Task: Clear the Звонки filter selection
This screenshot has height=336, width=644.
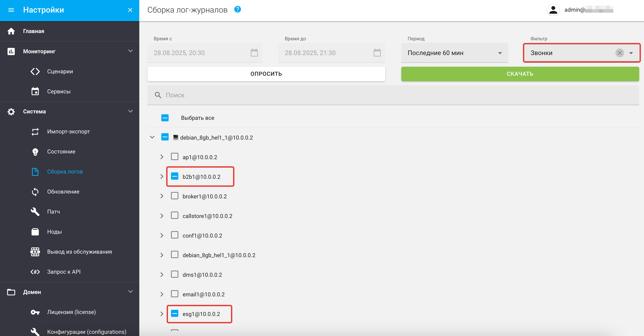Action: tap(619, 53)
